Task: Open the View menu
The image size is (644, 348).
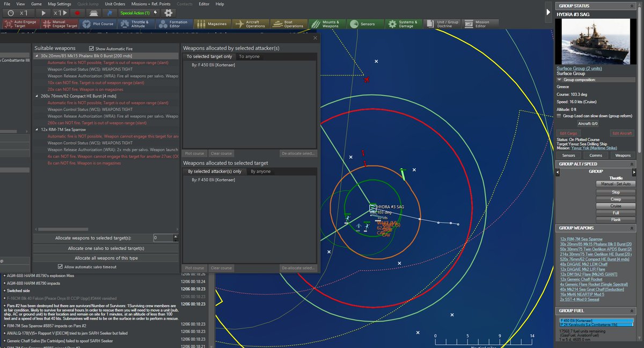Action: pyautogui.click(x=20, y=4)
